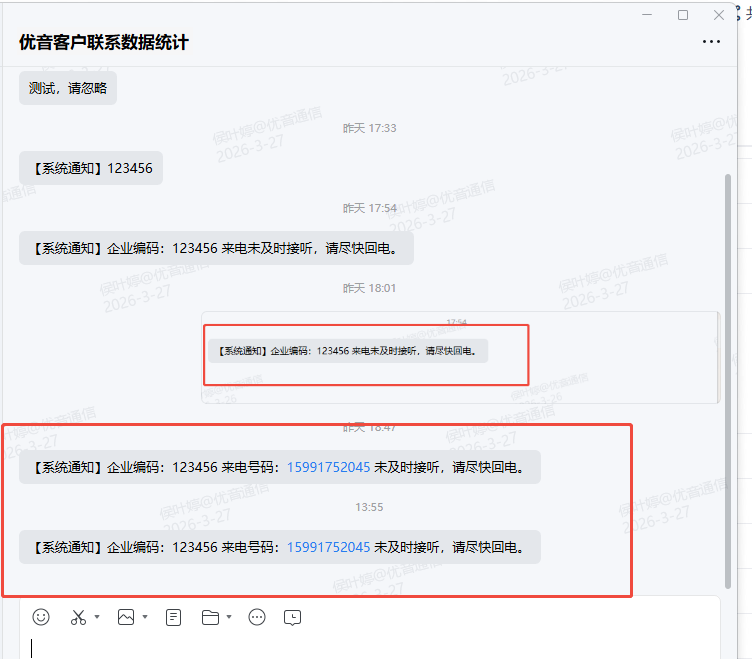Open the circled ellipsis more tools
Viewport: 752px width, 659px height.
click(257, 617)
